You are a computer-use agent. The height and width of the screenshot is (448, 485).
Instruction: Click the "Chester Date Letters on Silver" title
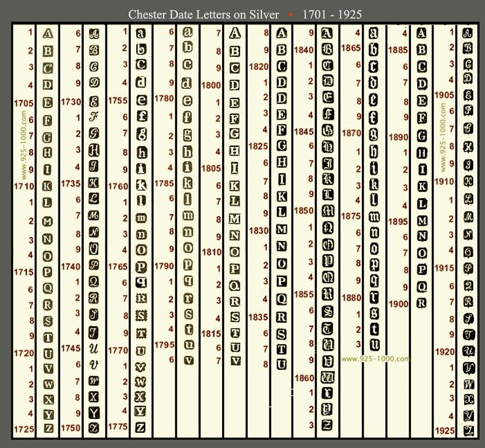[x=203, y=15]
